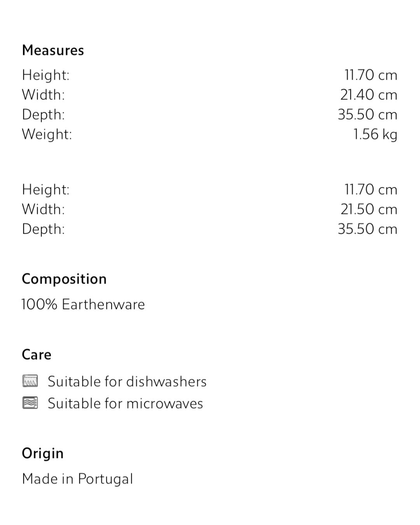The image size is (420, 525).
Task: Click the dishwasher-safe icon
Action: 30,381
